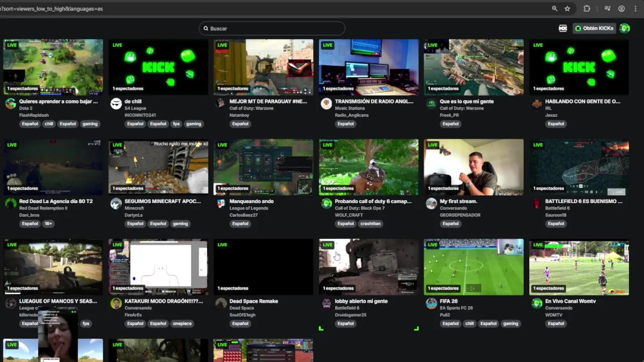Open WOMTV channel avatar
The width and height of the screenshot is (644, 362).
(537, 303)
